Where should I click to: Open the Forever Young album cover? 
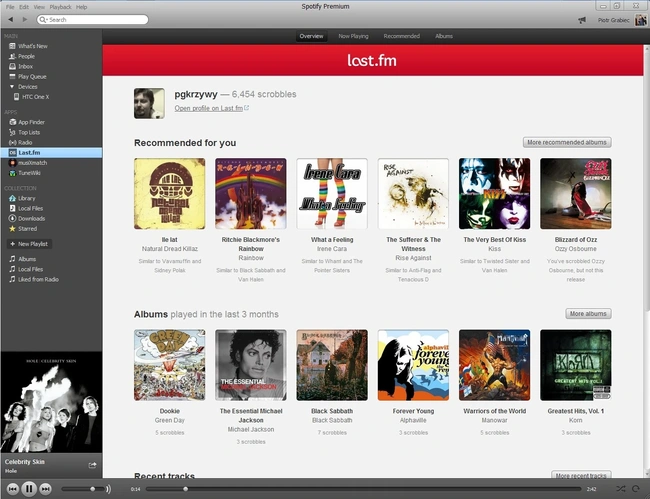413,365
